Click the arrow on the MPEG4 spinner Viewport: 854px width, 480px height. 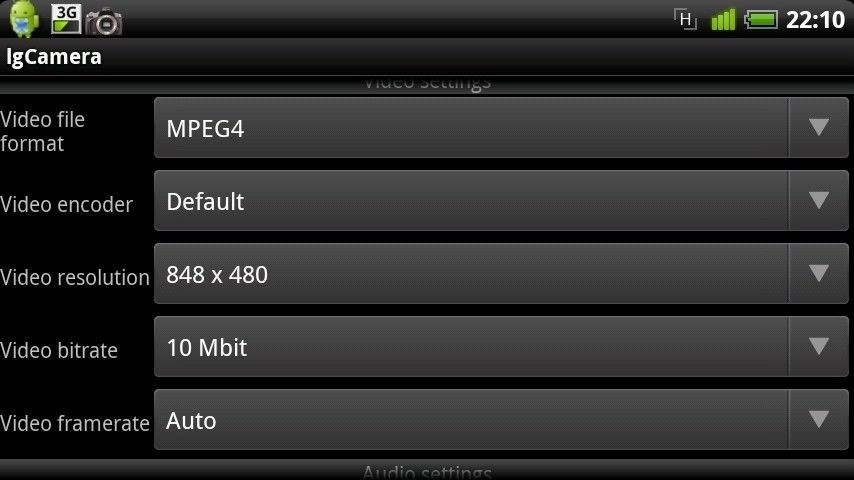819,127
